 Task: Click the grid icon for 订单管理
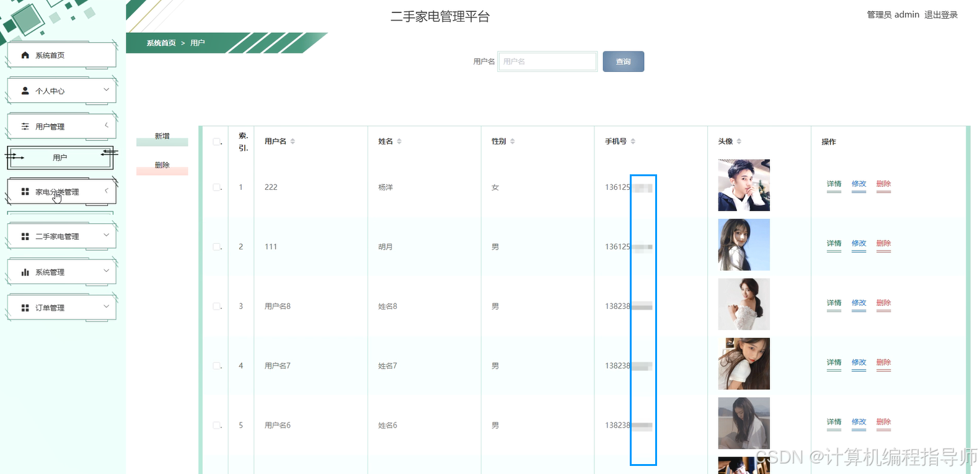click(x=25, y=308)
